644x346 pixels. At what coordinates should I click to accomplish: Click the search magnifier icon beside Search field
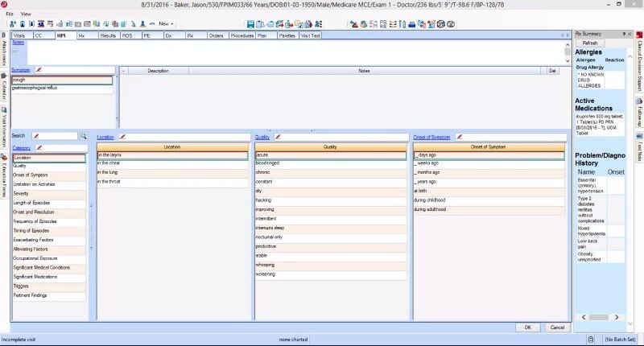point(83,137)
